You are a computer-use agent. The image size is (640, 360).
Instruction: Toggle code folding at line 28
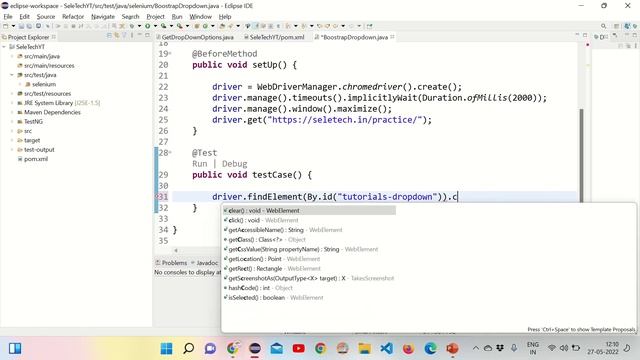(x=170, y=153)
